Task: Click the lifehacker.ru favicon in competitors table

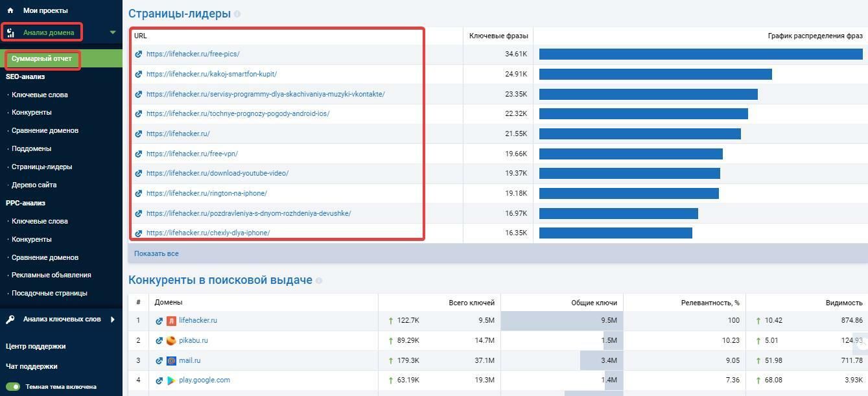Action: (171, 321)
